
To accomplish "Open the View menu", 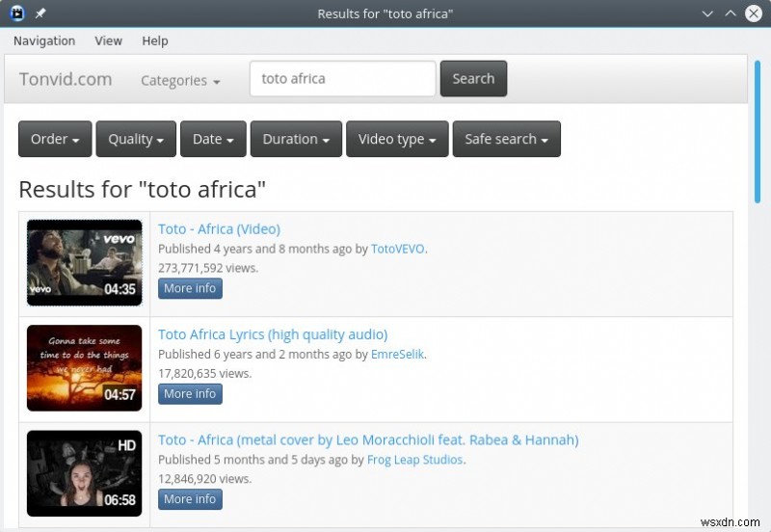I will (109, 40).
